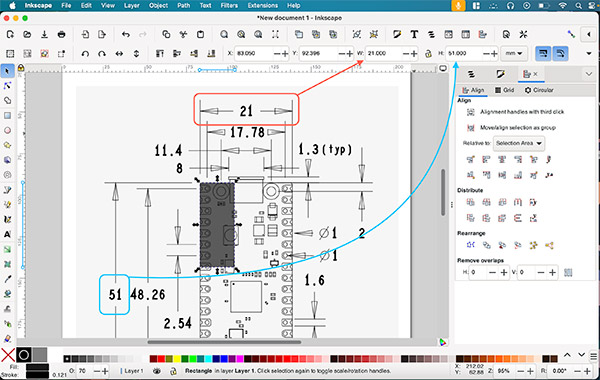Screen dimensions: 600x380
Task: Open the mm units dropdown
Action: (514, 54)
